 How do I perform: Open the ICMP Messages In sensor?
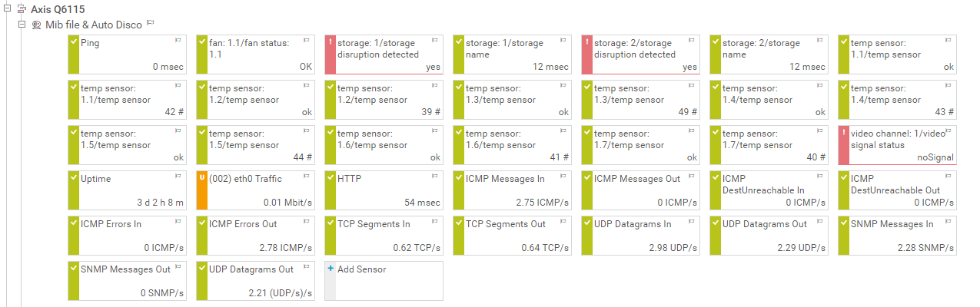[511, 190]
